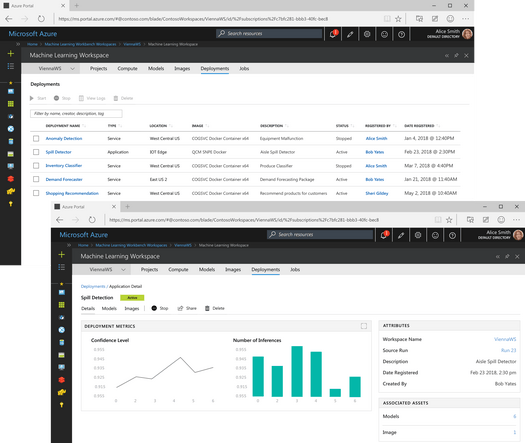This screenshot has height=443, width=525.
Task: Collapse blade double chevron in back window
Action: tap(447, 56)
